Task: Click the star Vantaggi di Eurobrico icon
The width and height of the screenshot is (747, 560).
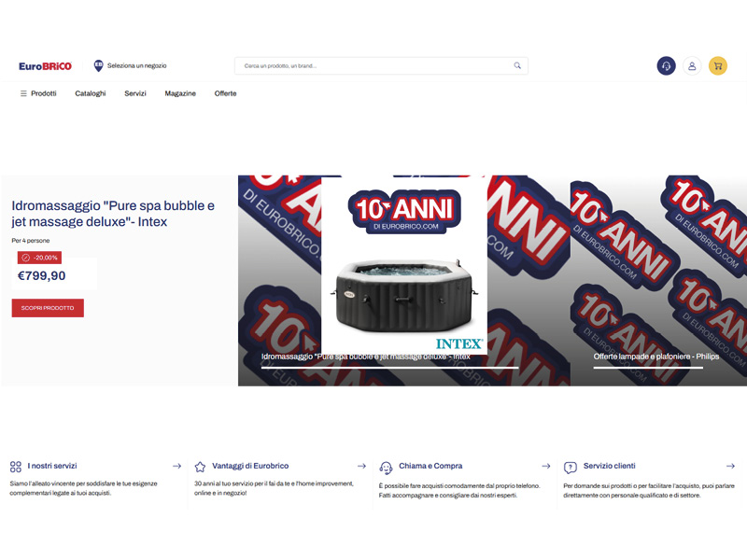Action: click(200, 467)
